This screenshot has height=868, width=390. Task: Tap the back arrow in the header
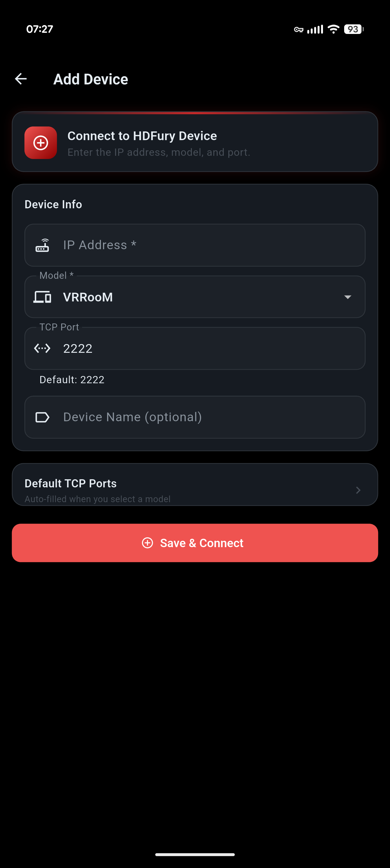(21, 79)
